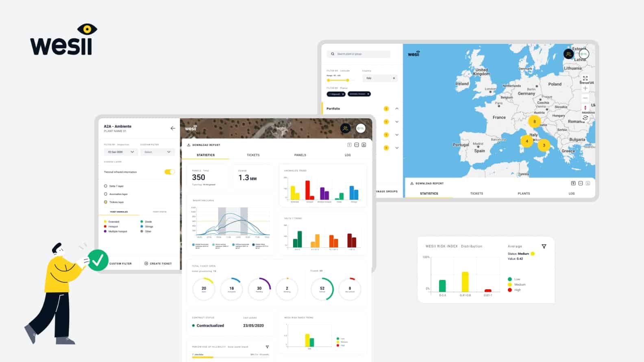The width and height of the screenshot is (644, 362).
Task: Switch to Statistics tab in plant detail window
Action: pyautogui.click(x=206, y=155)
